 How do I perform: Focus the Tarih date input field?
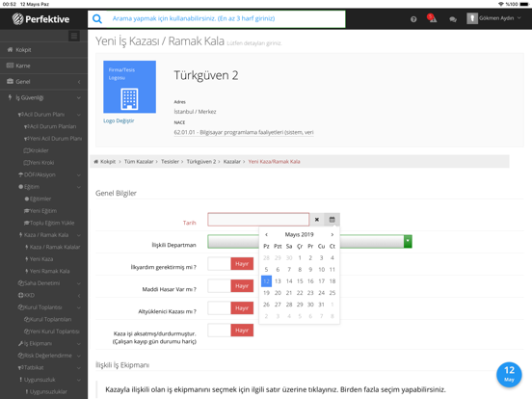click(x=258, y=220)
